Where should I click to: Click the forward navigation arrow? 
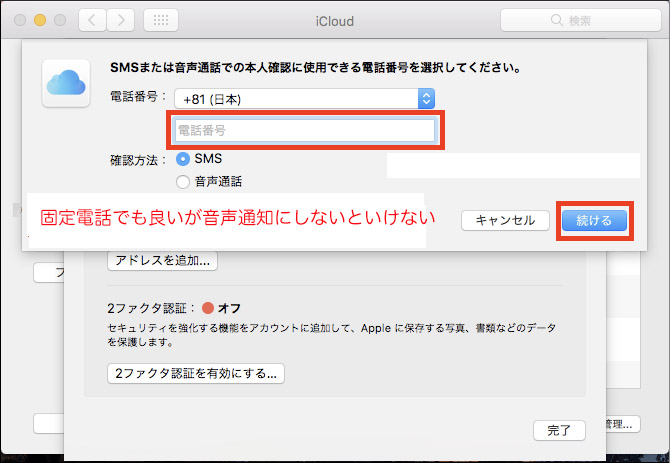click(121, 20)
